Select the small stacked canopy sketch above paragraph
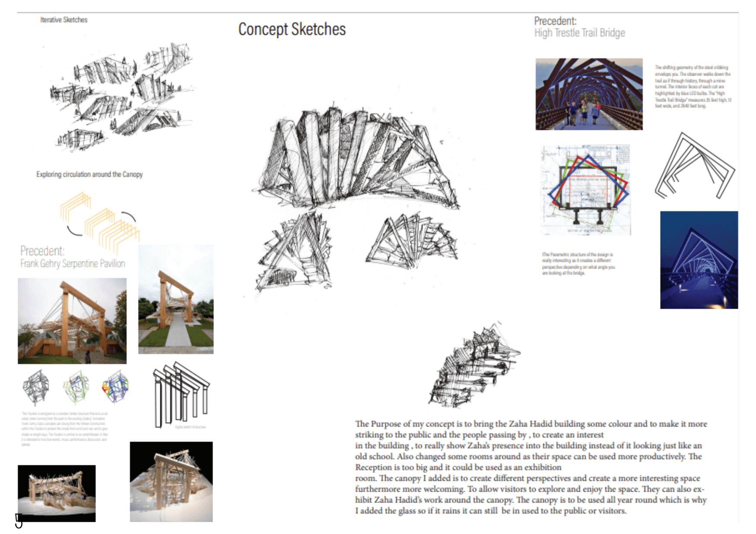Image resolution: width=756 pixels, height=534 pixels. click(x=474, y=365)
